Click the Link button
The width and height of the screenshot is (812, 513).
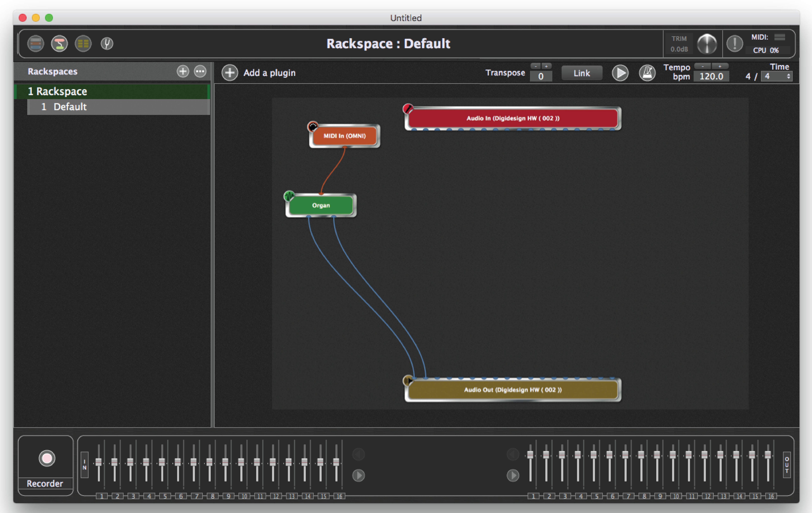(582, 73)
